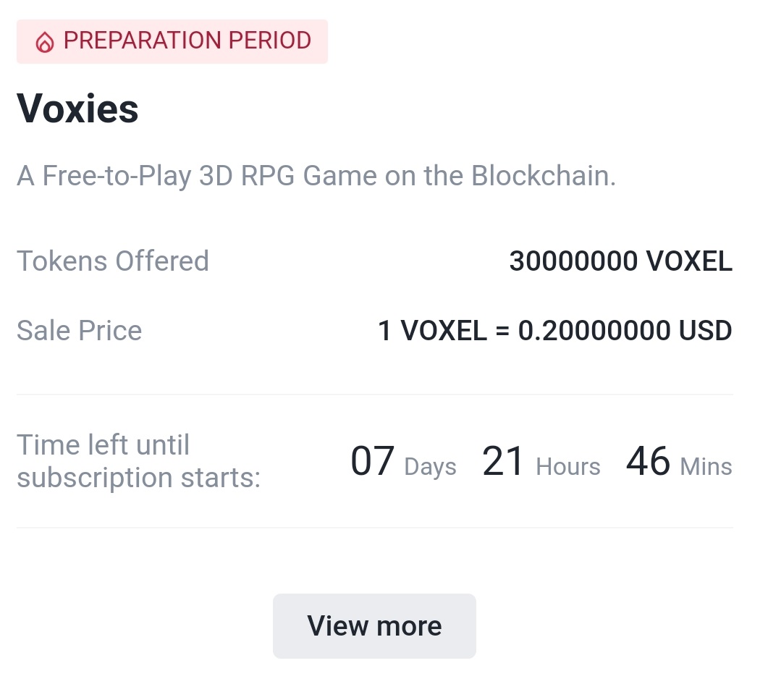The width and height of the screenshot is (768, 700).
Task: Click the Voxies project title
Action: (x=77, y=109)
